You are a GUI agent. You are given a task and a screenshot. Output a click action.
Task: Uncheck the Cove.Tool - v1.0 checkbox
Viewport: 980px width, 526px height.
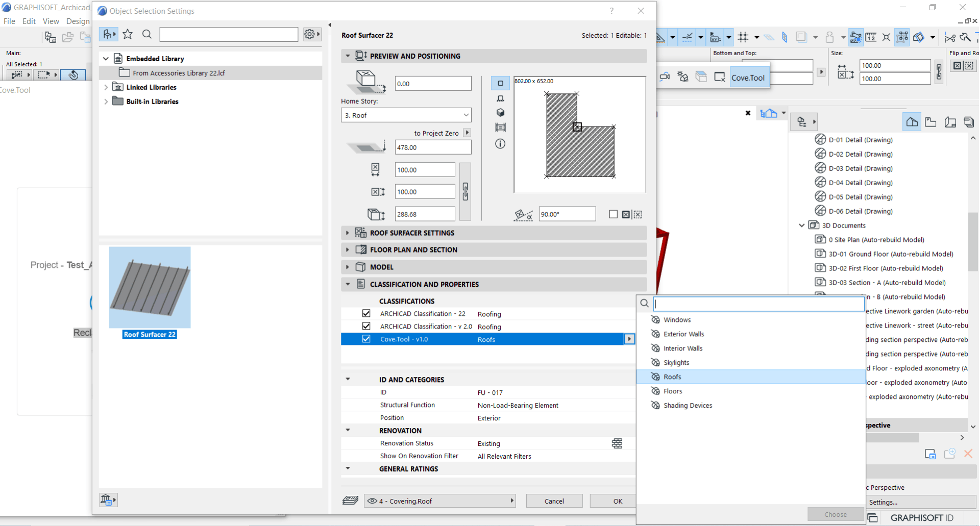pos(366,339)
